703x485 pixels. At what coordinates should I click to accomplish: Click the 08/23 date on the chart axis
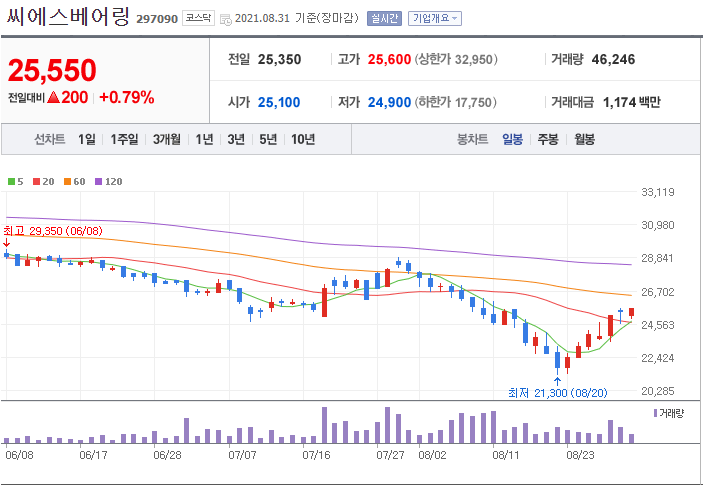(x=580, y=455)
